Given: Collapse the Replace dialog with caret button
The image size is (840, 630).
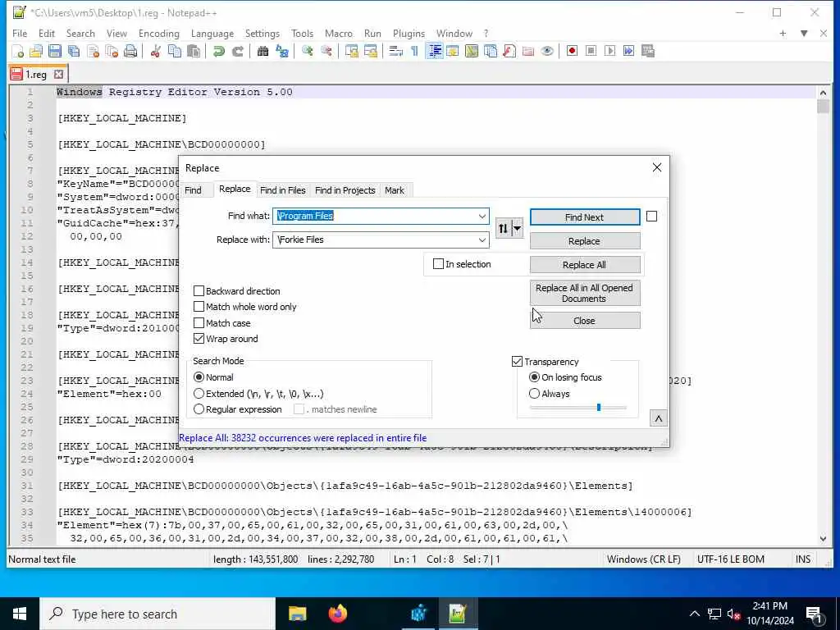Looking at the screenshot, I should click(x=659, y=418).
